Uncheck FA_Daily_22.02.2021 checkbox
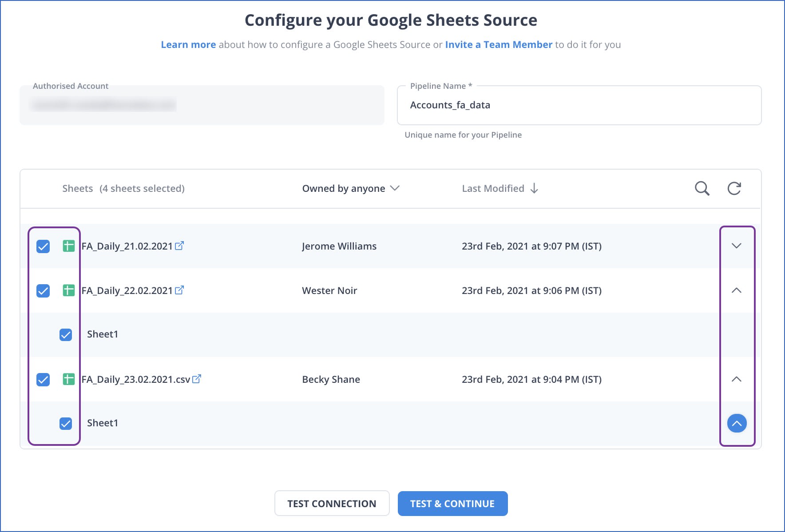The image size is (785, 532). (x=43, y=290)
